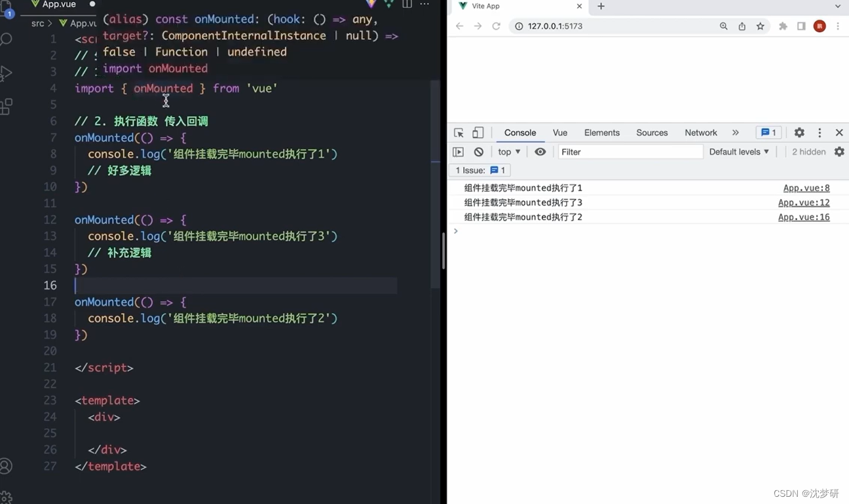
Task: Open console settings gear next to hidden count
Action: tap(839, 152)
